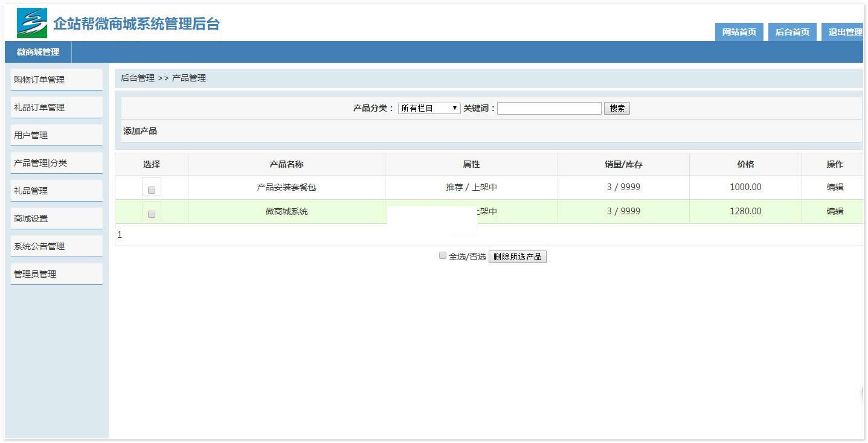The width and height of the screenshot is (868, 443).
Task: Select 管理员管理 in sidebar
Action: pos(35,274)
